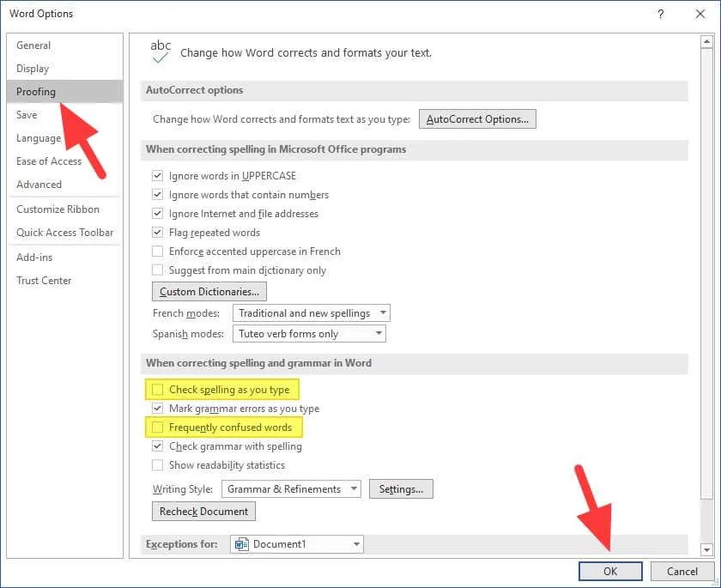The width and height of the screenshot is (721, 588).
Task: Click the help question mark icon
Action: pos(661,15)
